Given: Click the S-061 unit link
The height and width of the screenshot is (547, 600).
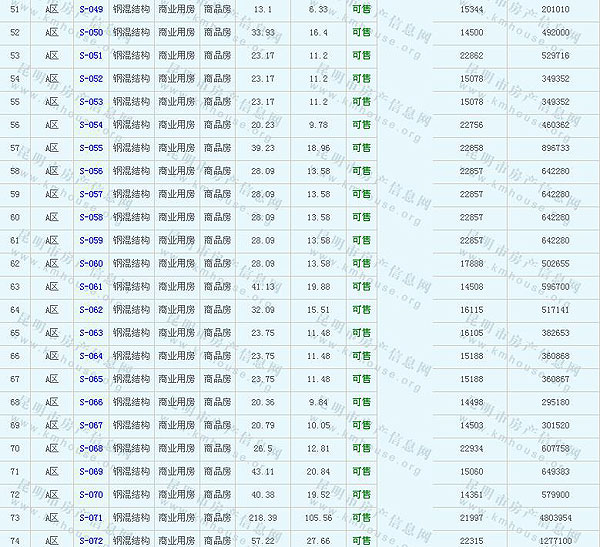Looking at the screenshot, I should pyautogui.click(x=90, y=287).
